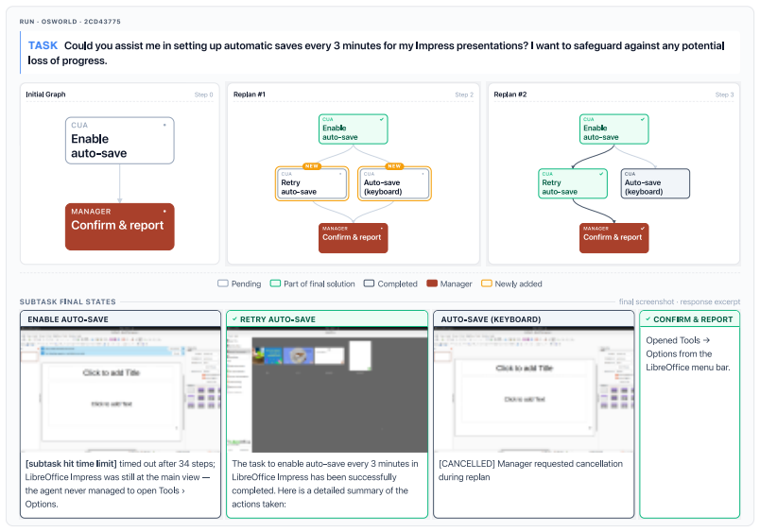Screen dimensions: 760x532
Task: Click '[CANCELLED] Manager requested cancellation' text
Action: 530,464
